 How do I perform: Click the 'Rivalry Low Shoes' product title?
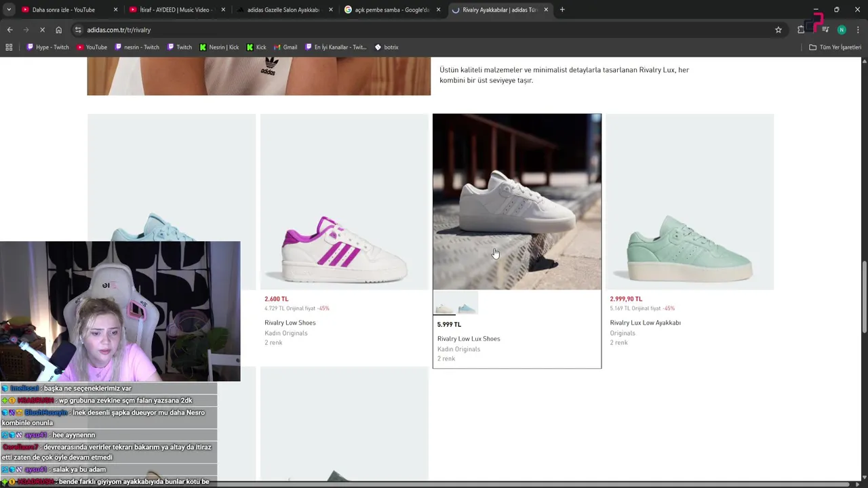point(290,323)
